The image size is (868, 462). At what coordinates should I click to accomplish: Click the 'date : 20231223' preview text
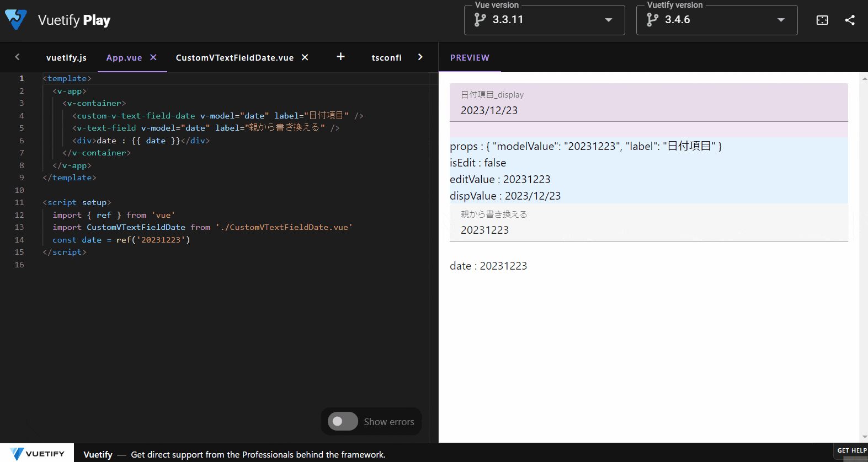coord(488,266)
